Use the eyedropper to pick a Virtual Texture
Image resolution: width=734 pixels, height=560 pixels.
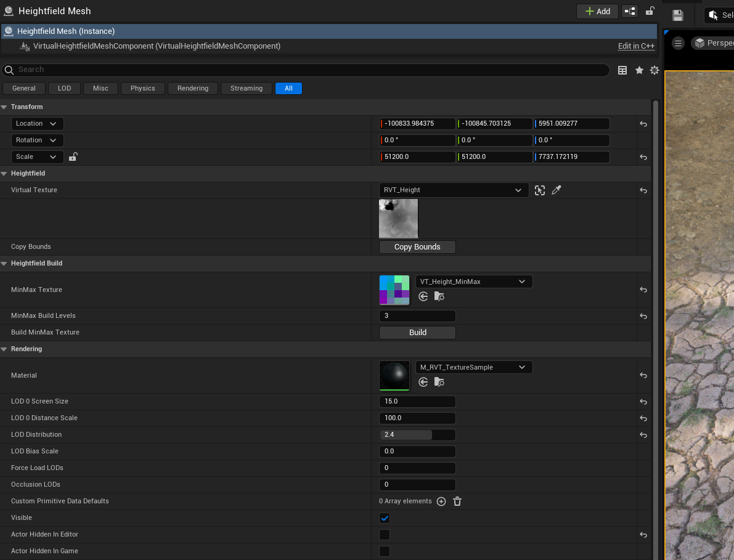557,190
